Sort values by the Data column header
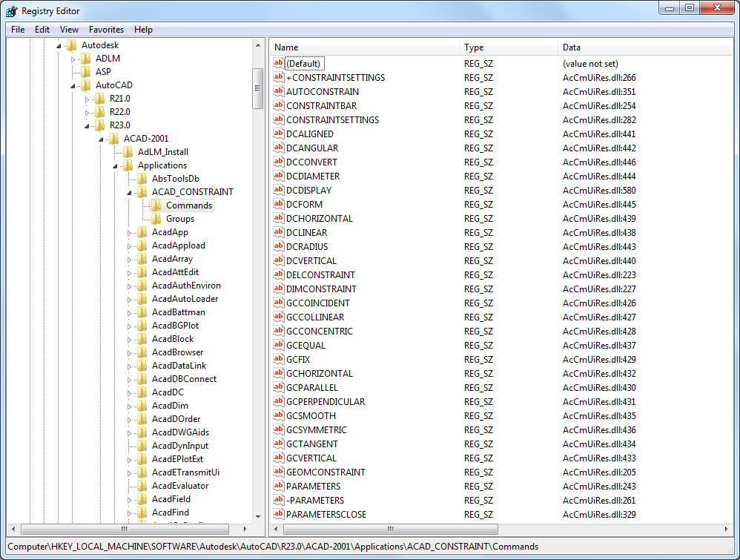This screenshot has height=560, width=740. (646, 47)
